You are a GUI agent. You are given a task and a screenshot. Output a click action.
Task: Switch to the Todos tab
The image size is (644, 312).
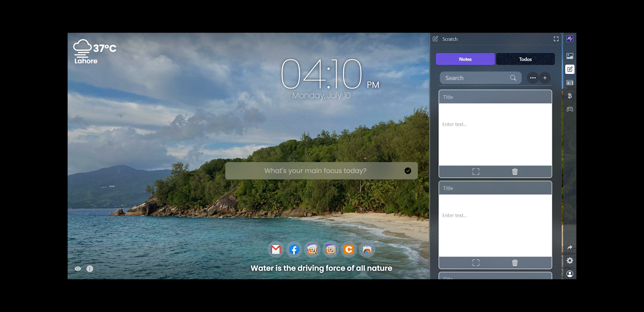click(x=525, y=59)
